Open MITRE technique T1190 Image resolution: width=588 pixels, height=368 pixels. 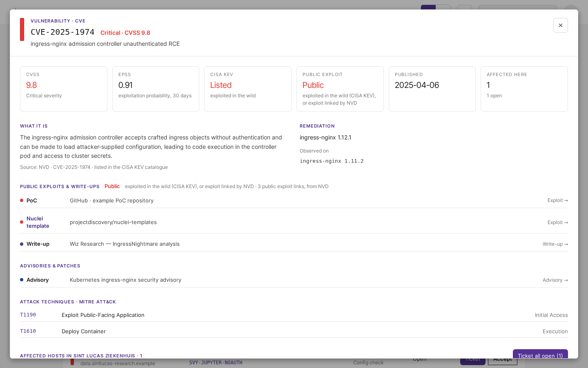[28, 315]
